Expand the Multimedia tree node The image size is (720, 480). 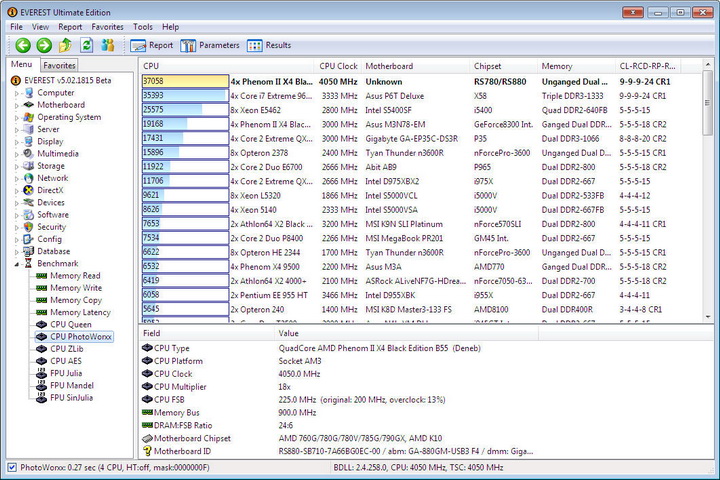tap(17, 154)
